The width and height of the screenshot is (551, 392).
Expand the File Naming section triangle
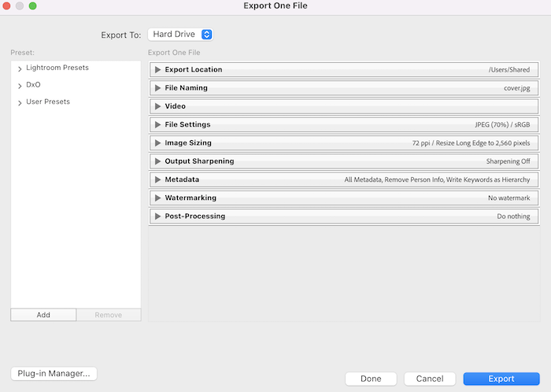[x=157, y=88]
